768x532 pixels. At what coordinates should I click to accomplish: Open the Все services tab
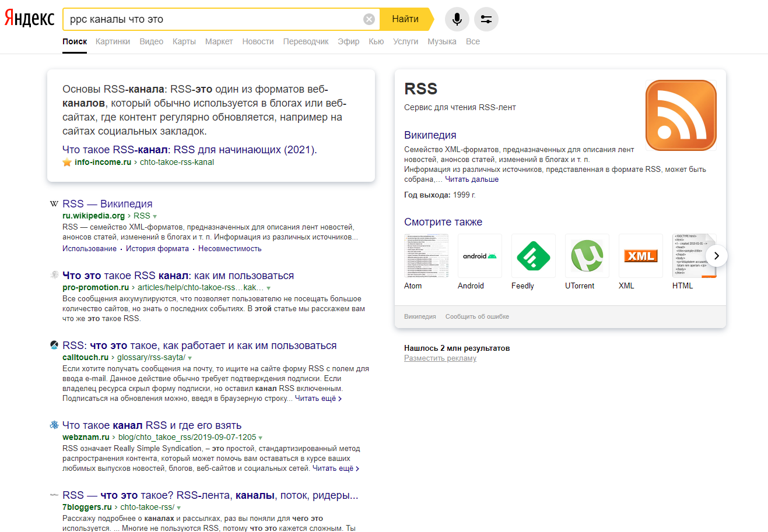473,41
